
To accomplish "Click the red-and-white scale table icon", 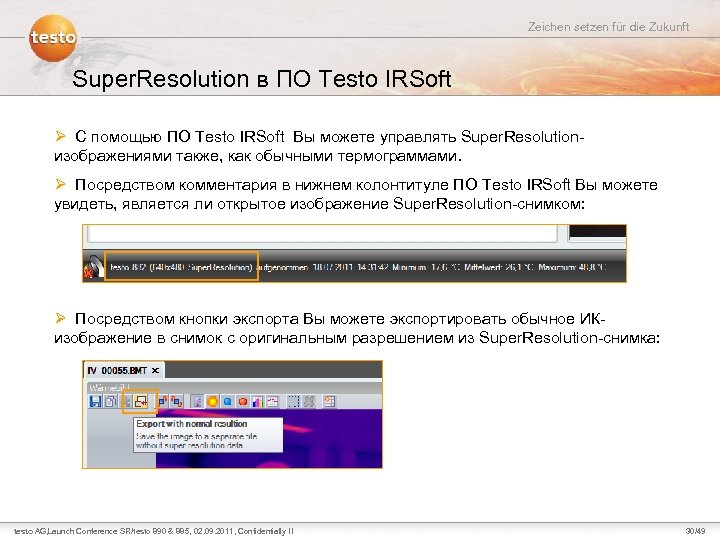I will click(x=273, y=402).
